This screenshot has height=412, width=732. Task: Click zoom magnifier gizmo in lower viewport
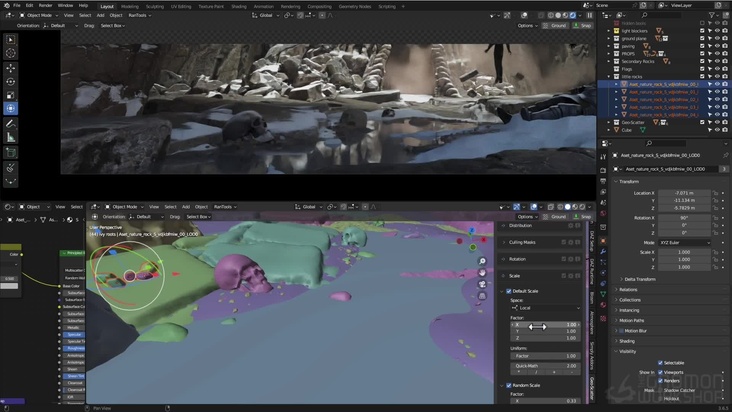pos(482,261)
